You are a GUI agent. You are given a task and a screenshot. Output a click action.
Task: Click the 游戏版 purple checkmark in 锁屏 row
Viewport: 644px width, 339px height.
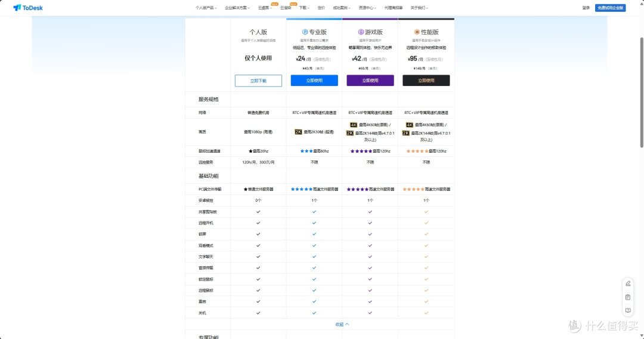370,234
